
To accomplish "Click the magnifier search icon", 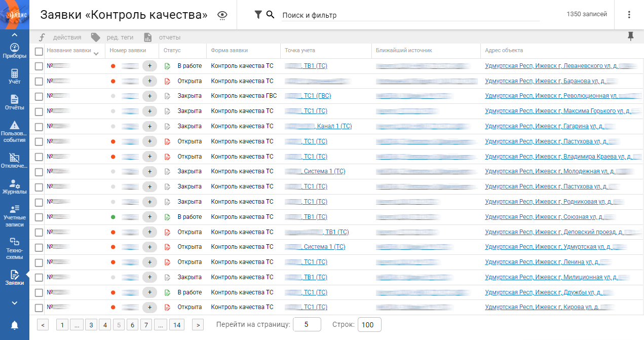I will tap(270, 15).
